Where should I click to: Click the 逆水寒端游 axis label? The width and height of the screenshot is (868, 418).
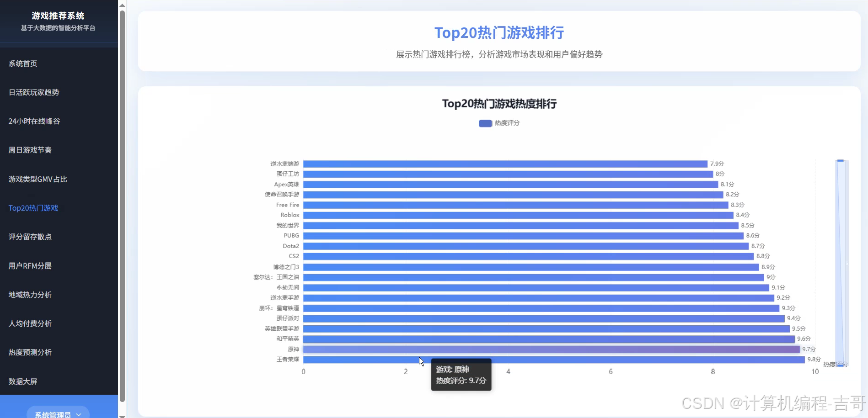(284, 164)
